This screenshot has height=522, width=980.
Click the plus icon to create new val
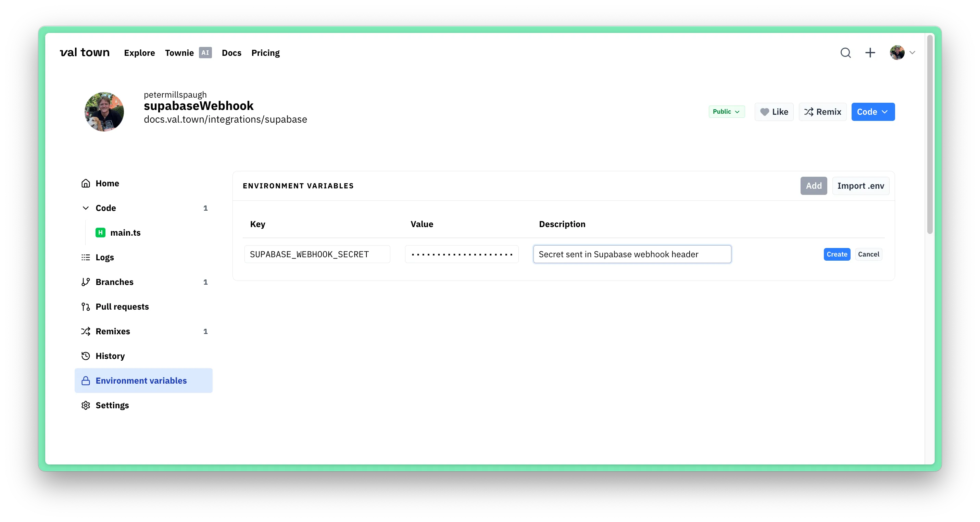(870, 53)
